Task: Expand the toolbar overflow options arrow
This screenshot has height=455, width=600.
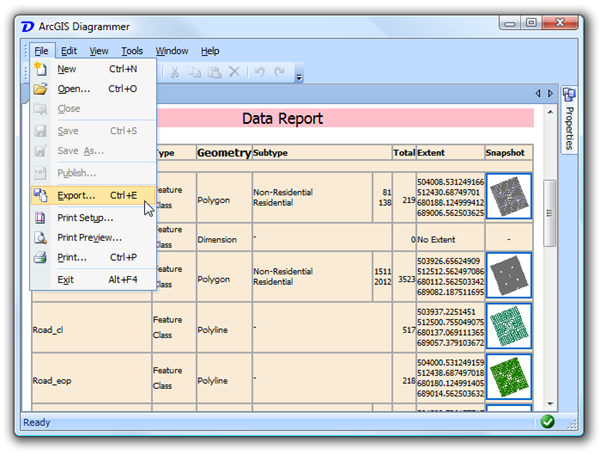Action: pyautogui.click(x=299, y=74)
